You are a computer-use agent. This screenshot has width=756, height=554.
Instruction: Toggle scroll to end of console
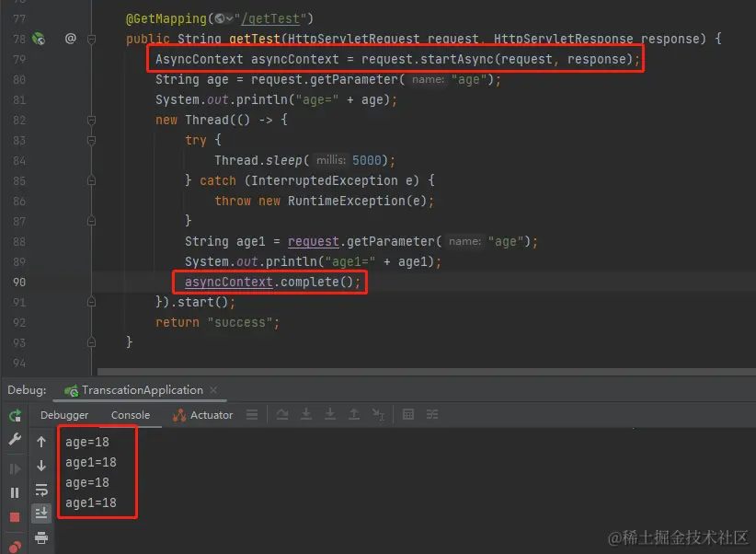(x=41, y=513)
